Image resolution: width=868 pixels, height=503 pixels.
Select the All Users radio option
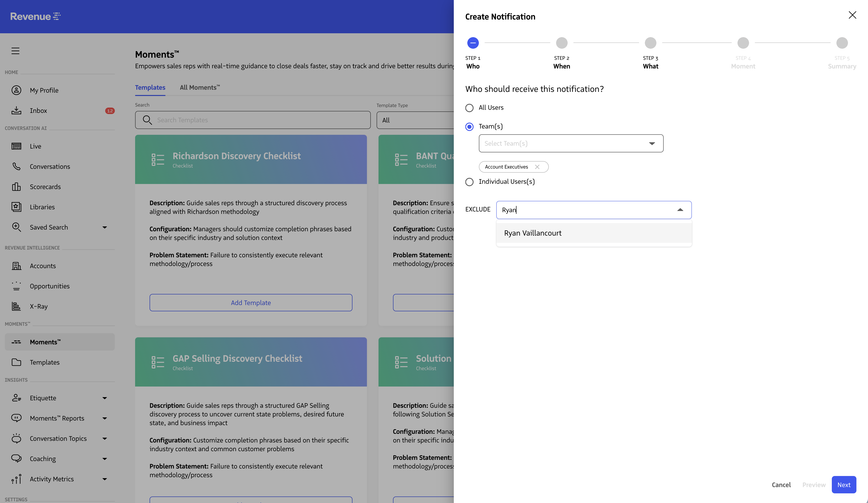click(469, 108)
